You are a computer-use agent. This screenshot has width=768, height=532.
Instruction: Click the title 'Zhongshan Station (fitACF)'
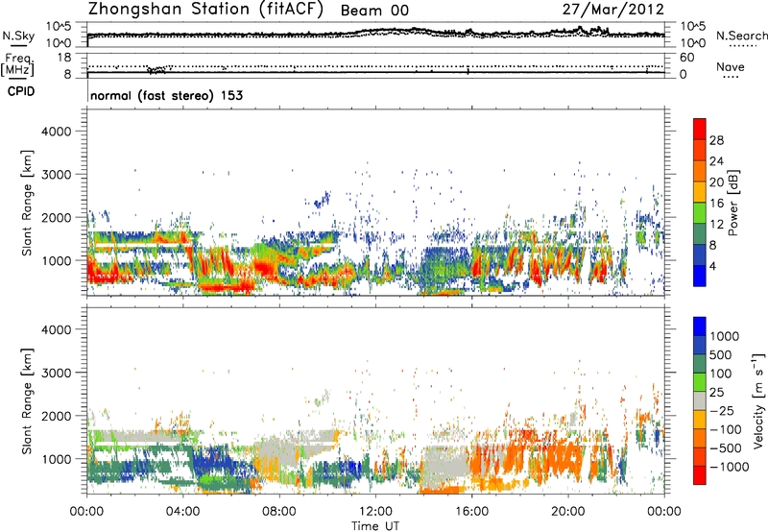205,10
